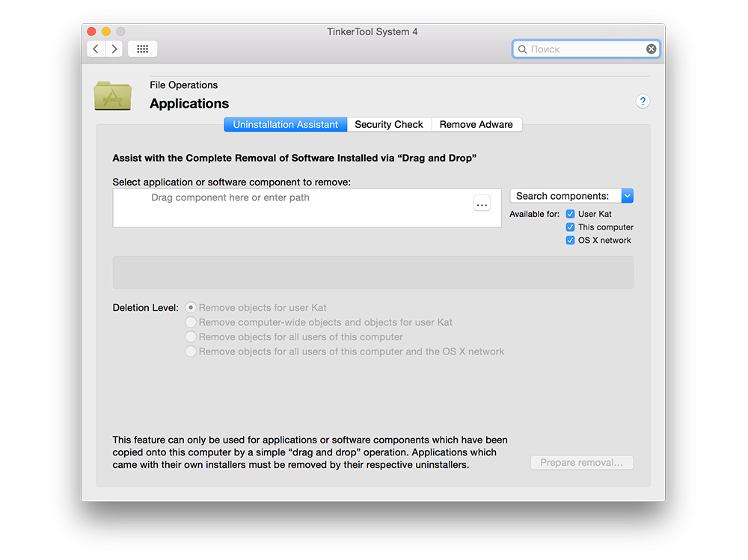The height and width of the screenshot is (560, 748).
Task: Click the File Operations heading text
Action: [184, 85]
